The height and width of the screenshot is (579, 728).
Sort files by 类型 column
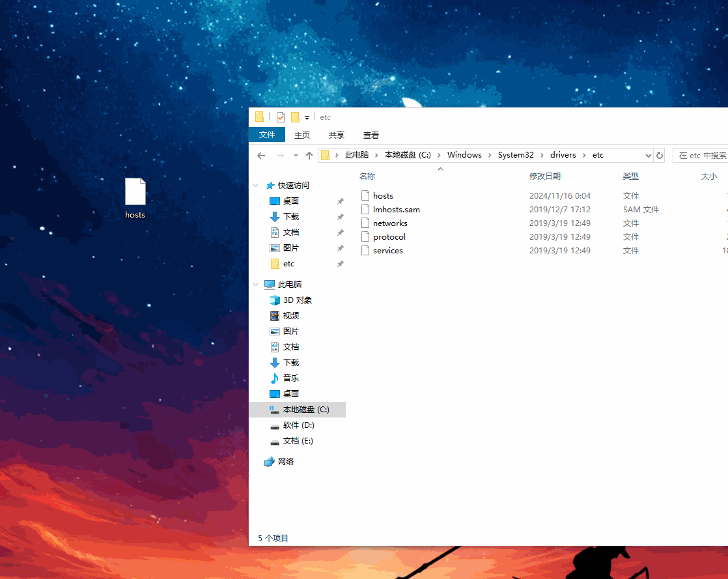click(630, 177)
